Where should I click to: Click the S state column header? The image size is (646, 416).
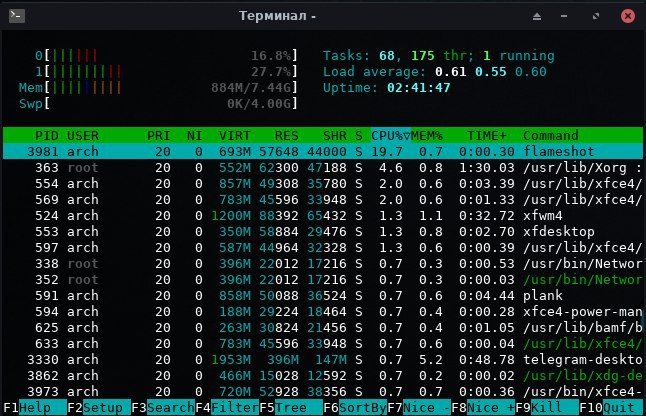[x=358, y=136]
